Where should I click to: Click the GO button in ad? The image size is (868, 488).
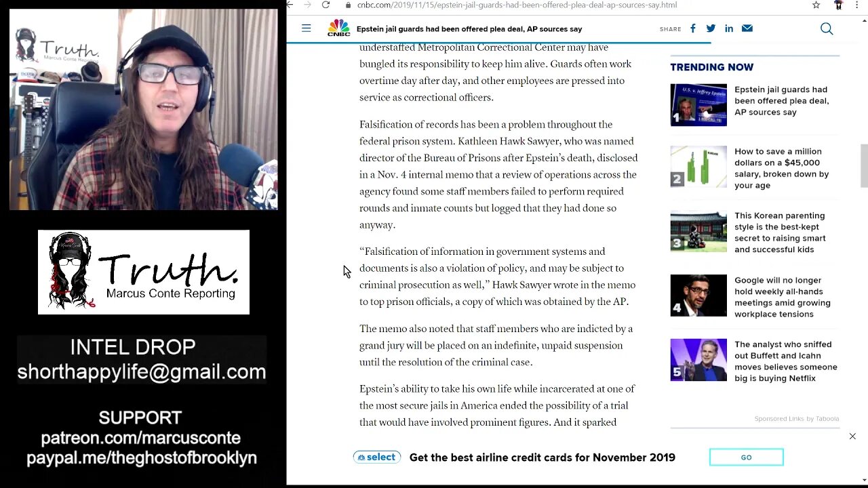pyautogui.click(x=746, y=457)
